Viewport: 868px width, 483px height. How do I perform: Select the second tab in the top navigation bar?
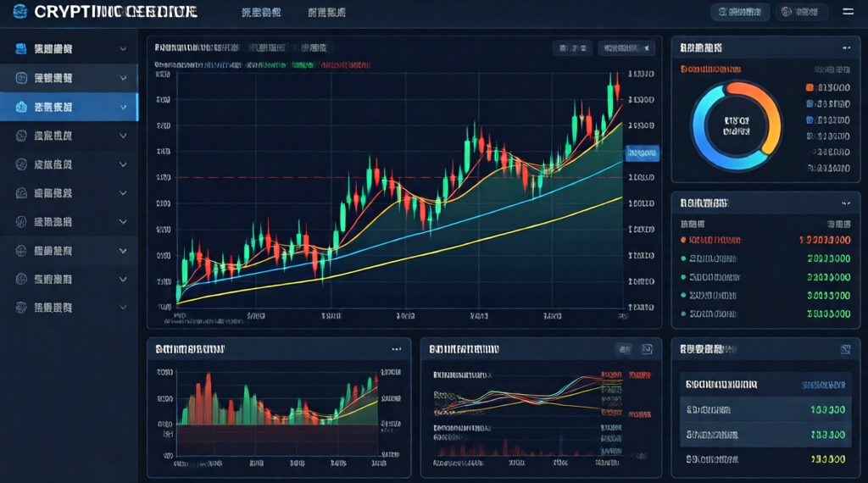click(x=326, y=13)
